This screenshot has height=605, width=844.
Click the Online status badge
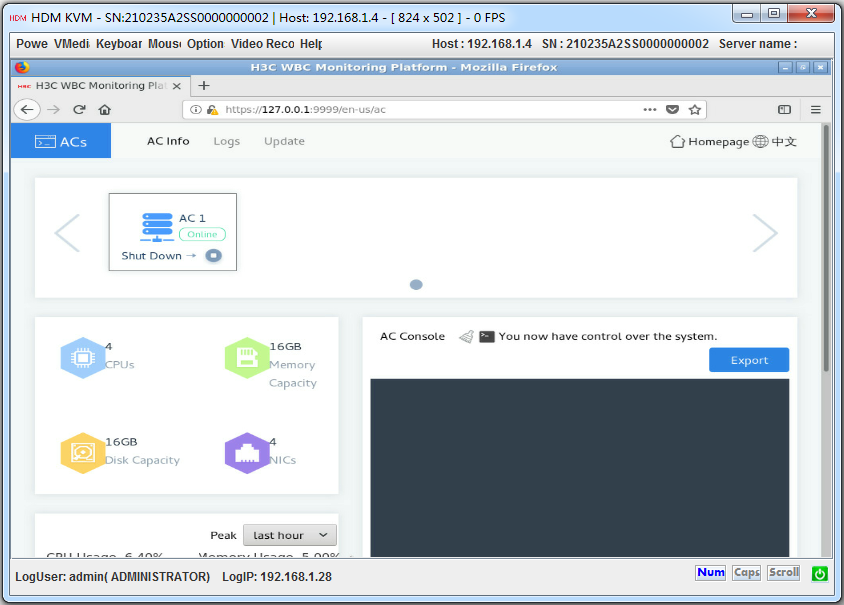point(202,234)
